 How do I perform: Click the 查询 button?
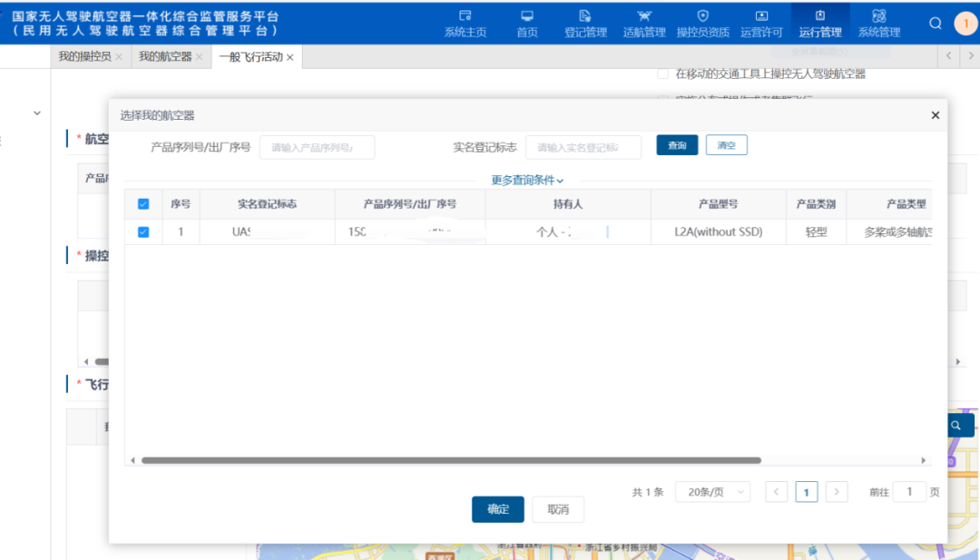click(677, 145)
